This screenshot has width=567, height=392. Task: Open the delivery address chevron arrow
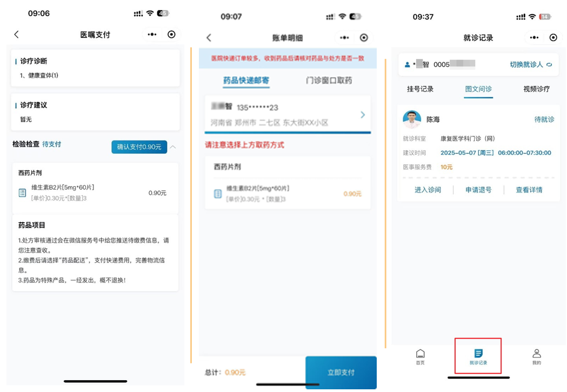[x=363, y=115]
